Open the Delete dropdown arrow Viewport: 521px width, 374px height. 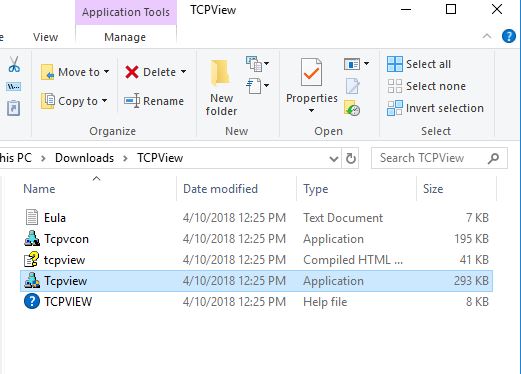(x=184, y=72)
